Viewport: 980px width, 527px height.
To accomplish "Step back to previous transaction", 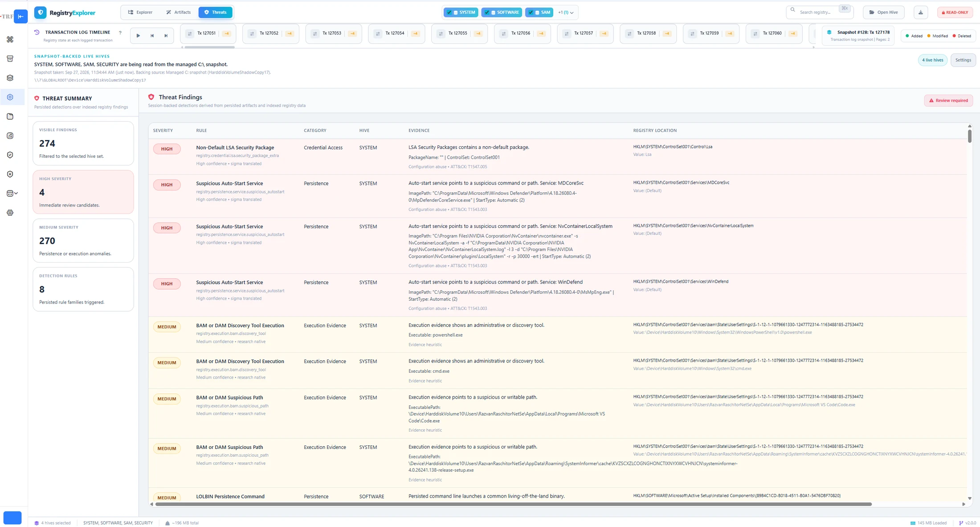I will pos(152,36).
